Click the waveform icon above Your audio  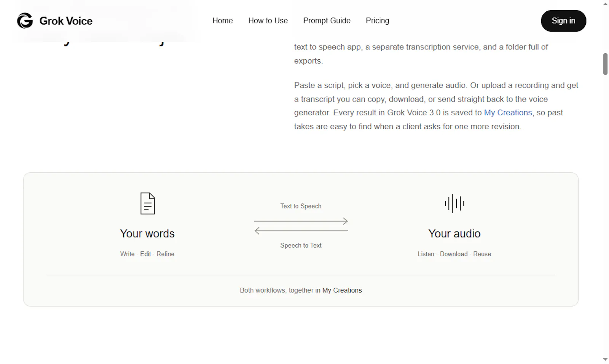click(454, 203)
